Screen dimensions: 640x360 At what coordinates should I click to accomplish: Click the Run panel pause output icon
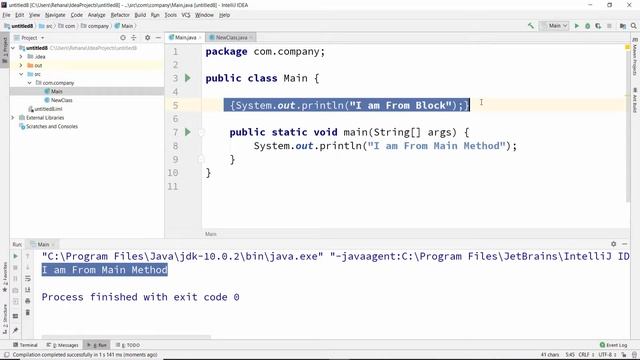(x=16, y=279)
